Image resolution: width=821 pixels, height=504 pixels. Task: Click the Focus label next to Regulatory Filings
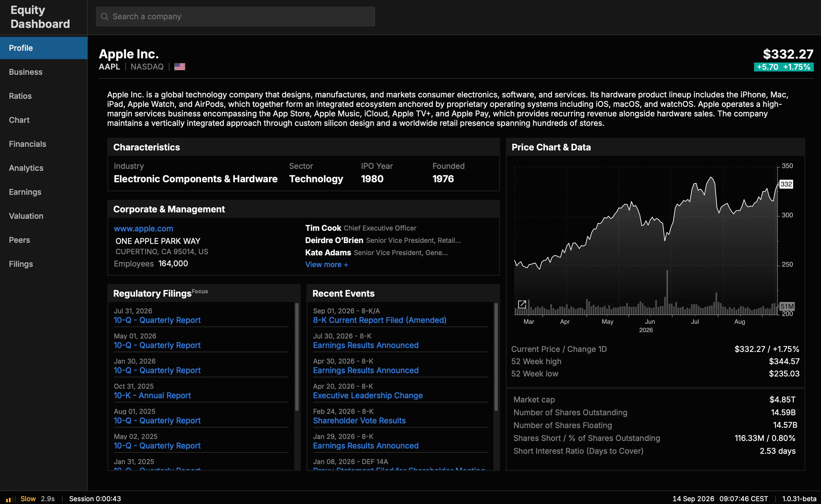coord(200,291)
